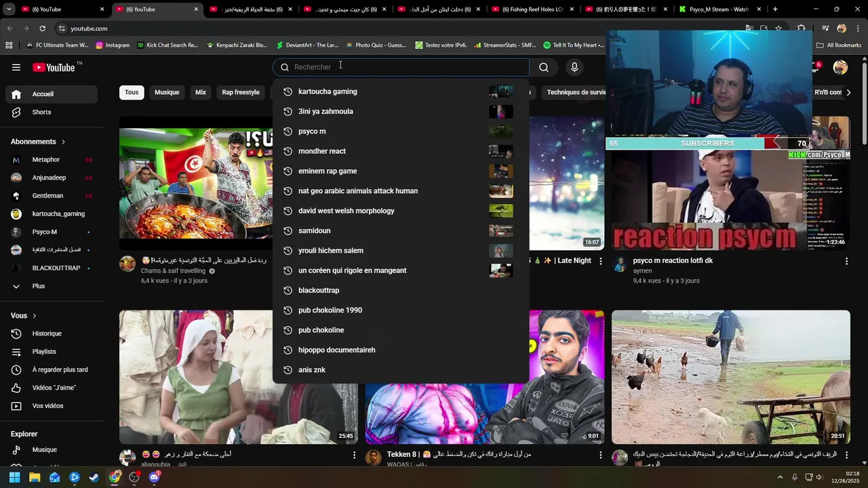Open Chrome tab search dropdown arrow
The height and width of the screenshot is (488, 868).
tap(9, 9)
